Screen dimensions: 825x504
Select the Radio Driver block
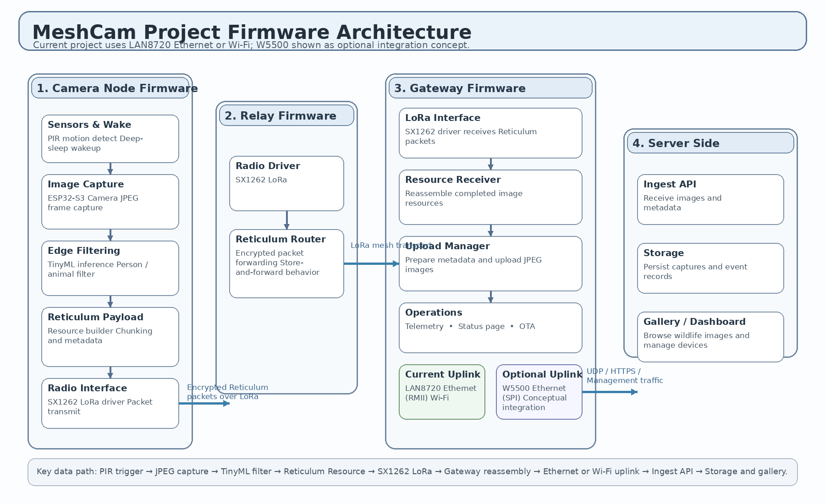pyautogui.click(x=286, y=183)
